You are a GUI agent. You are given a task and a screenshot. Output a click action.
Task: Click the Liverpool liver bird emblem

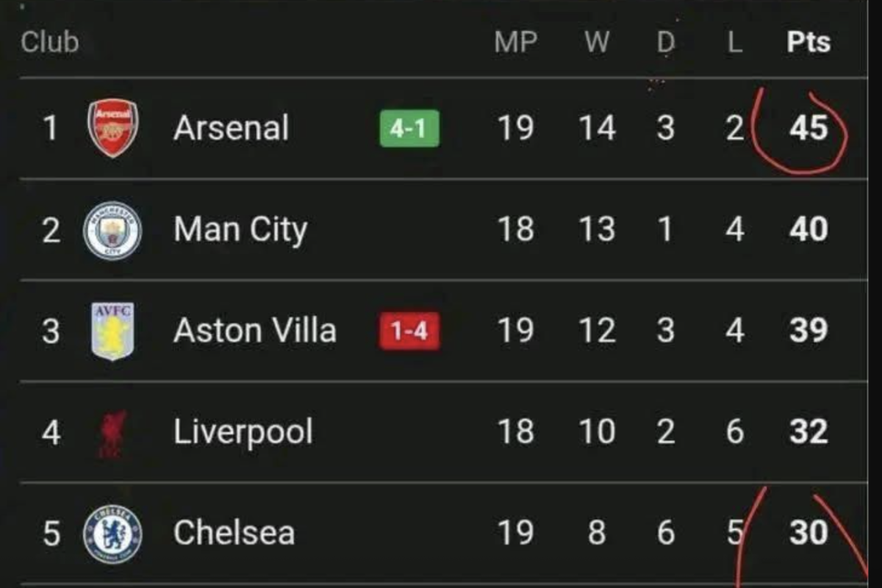(x=109, y=431)
